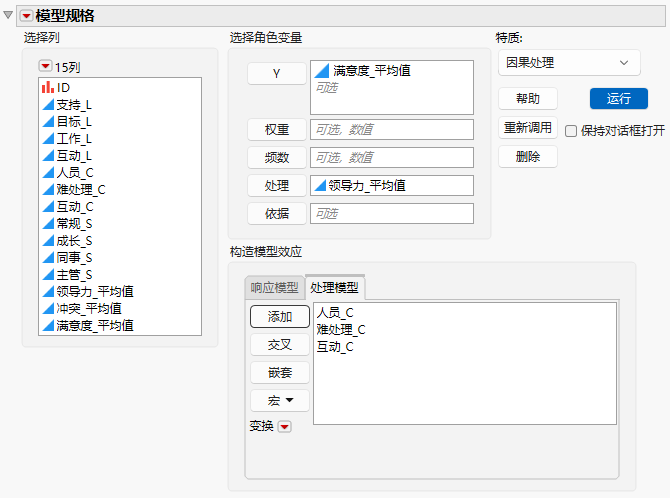Click the 交叉 button
Viewport: 670px width, 498px height.
pyautogui.click(x=280, y=345)
